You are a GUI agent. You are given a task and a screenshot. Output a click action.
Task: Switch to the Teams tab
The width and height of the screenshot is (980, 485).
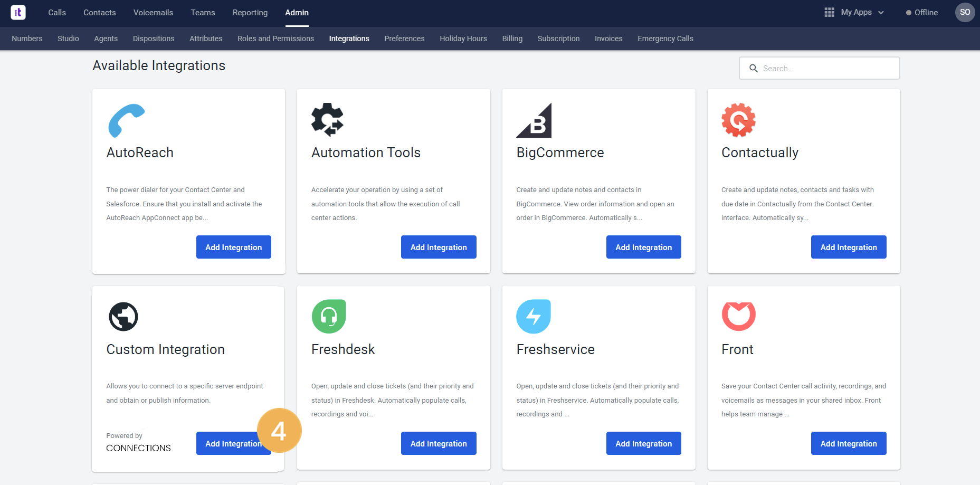pos(203,13)
